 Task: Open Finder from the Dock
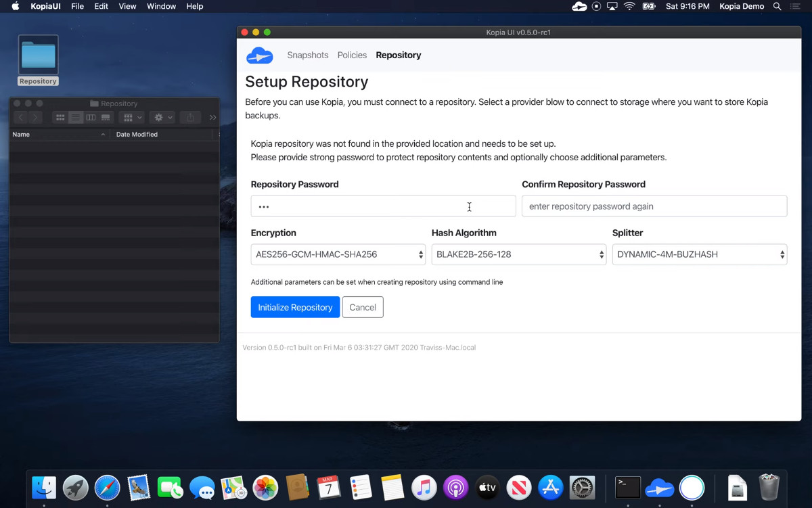click(x=44, y=487)
